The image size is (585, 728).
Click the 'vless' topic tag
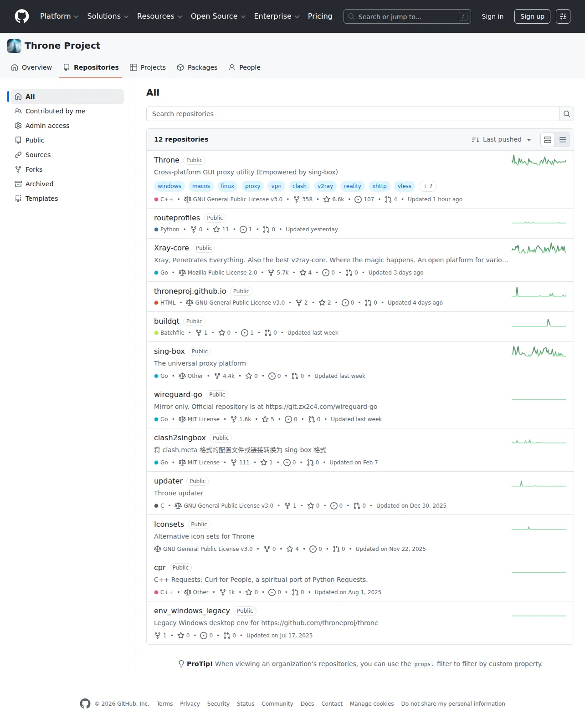coord(405,186)
